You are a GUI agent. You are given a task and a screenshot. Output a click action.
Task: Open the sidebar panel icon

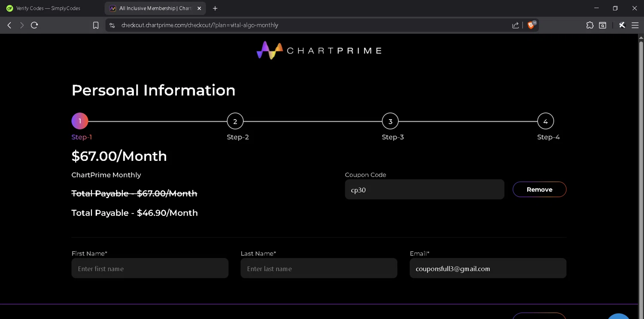pyautogui.click(x=603, y=25)
